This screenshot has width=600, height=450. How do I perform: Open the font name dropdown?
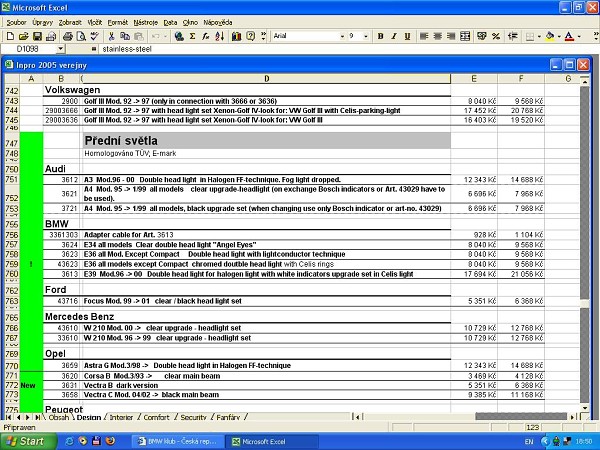(342, 36)
